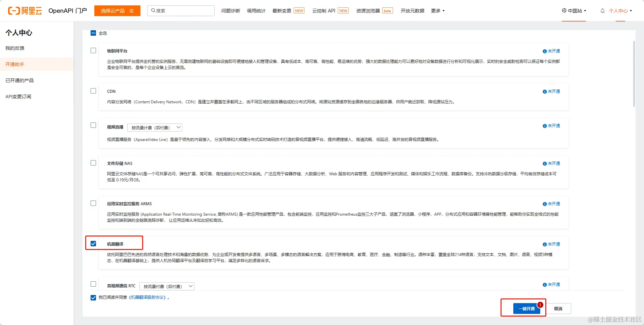
Task: Click the notification bell icon
Action: click(603, 11)
